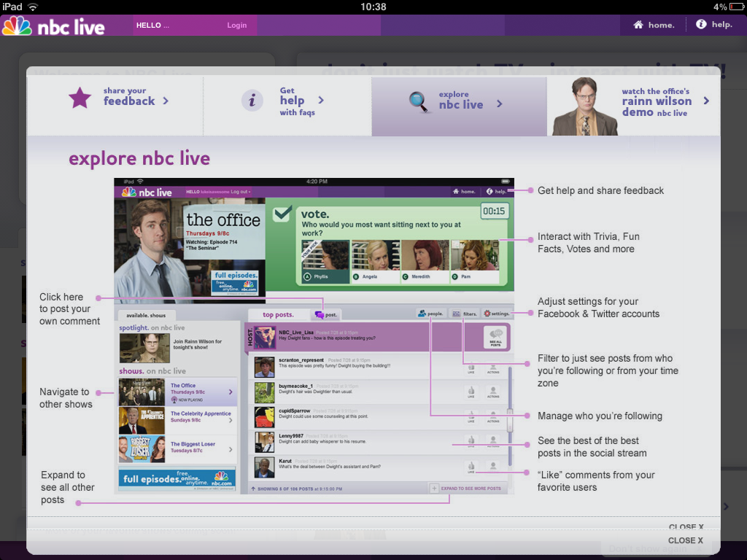Tap the settings gear in the screenshot
Screen dimensions: 747x560
coord(487,314)
